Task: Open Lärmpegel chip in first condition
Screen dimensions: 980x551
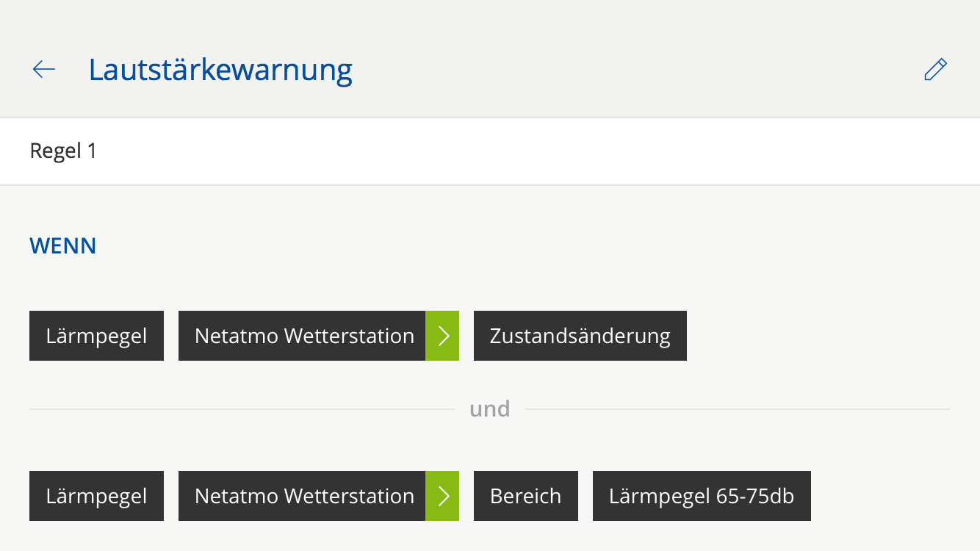Action: coord(96,336)
